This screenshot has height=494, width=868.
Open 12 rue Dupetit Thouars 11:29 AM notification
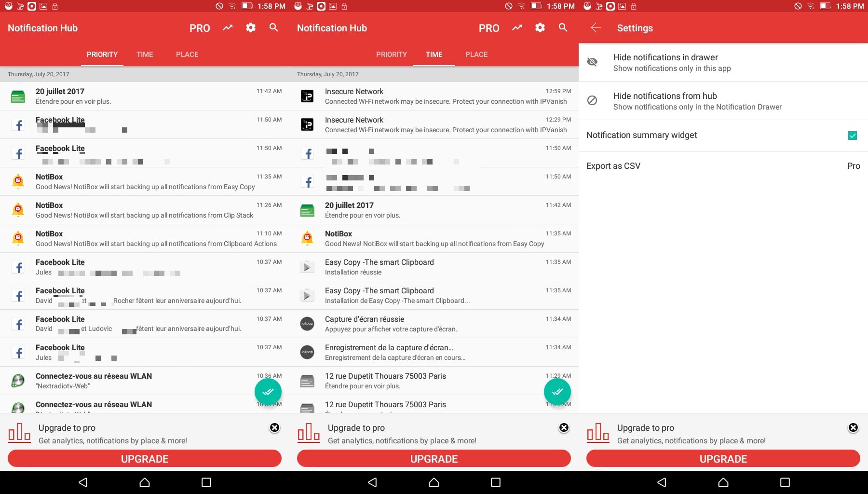[x=434, y=381]
